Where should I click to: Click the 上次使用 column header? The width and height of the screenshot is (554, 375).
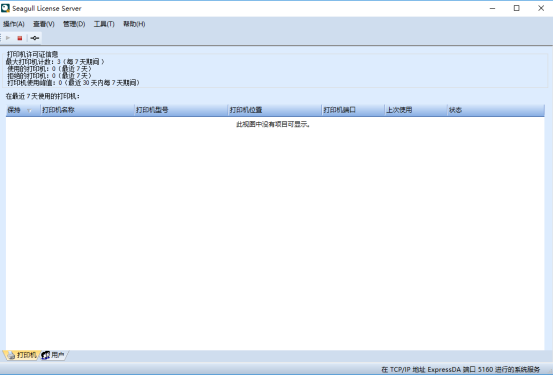(416, 110)
